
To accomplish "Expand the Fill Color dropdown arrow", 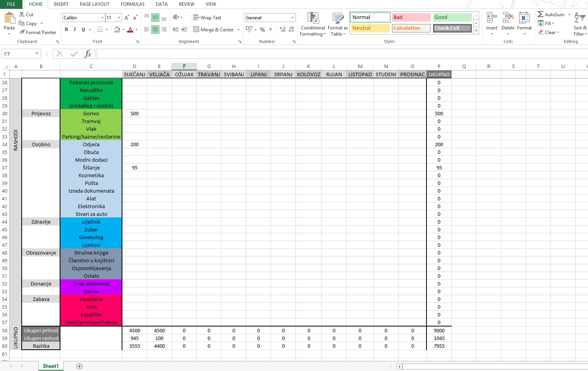I will tap(123, 29).
